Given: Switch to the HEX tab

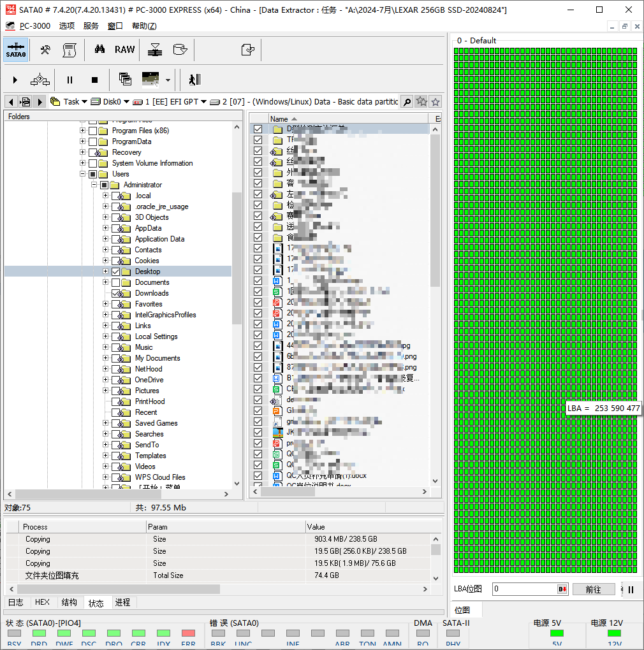Looking at the screenshot, I should coord(42,602).
